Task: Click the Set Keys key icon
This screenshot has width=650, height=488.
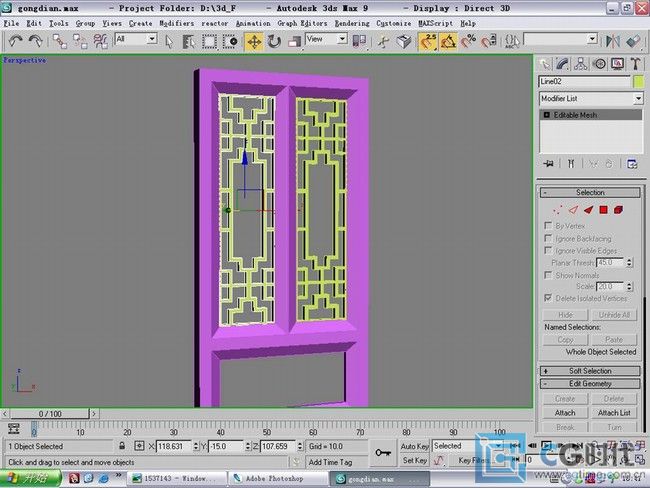Action: coord(383,453)
